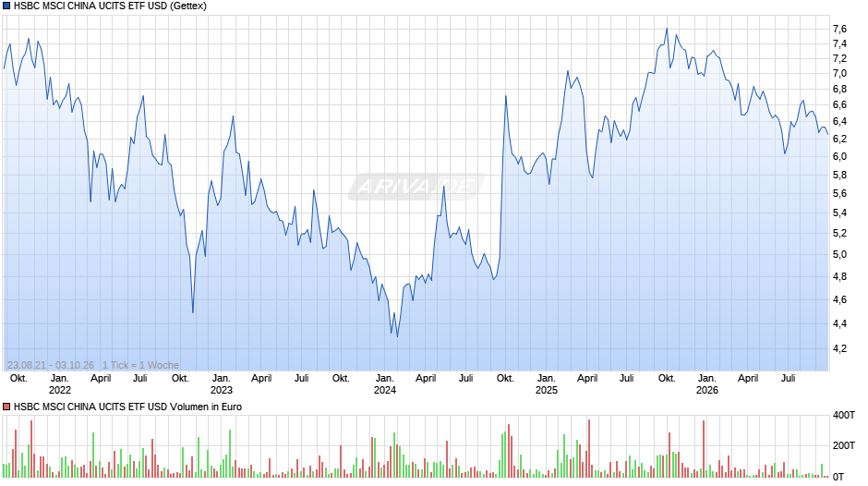This screenshot has height=486, width=868.
Task: Click the 6,4 price axis label
Action: (839, 122)
